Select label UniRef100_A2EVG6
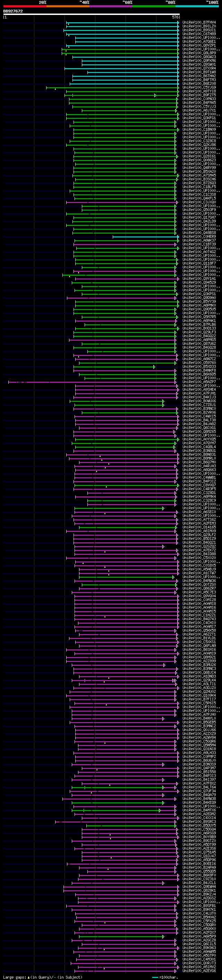Viewport: 222px width, 980px height. [199, 971]
